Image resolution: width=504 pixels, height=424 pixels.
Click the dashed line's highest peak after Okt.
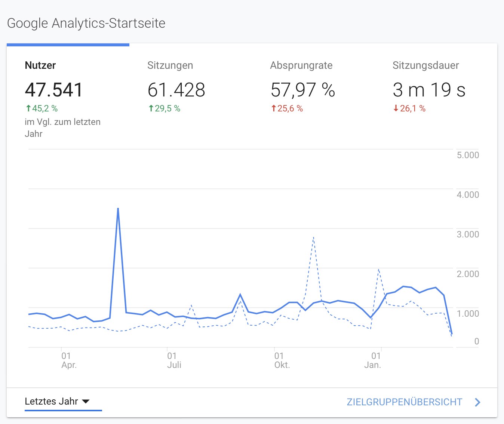[x=313, y=237]
